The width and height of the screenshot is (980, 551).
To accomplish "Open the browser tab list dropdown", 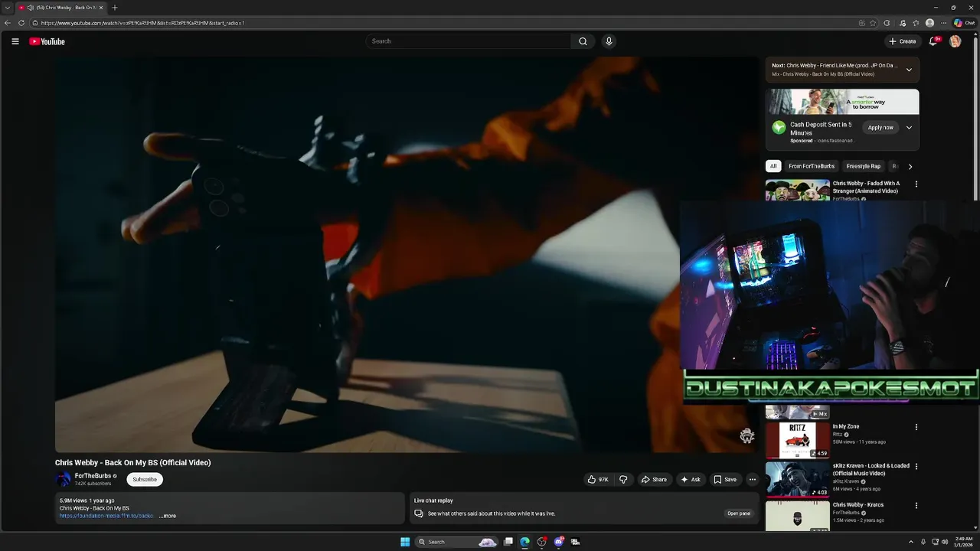I will (7, 8).
